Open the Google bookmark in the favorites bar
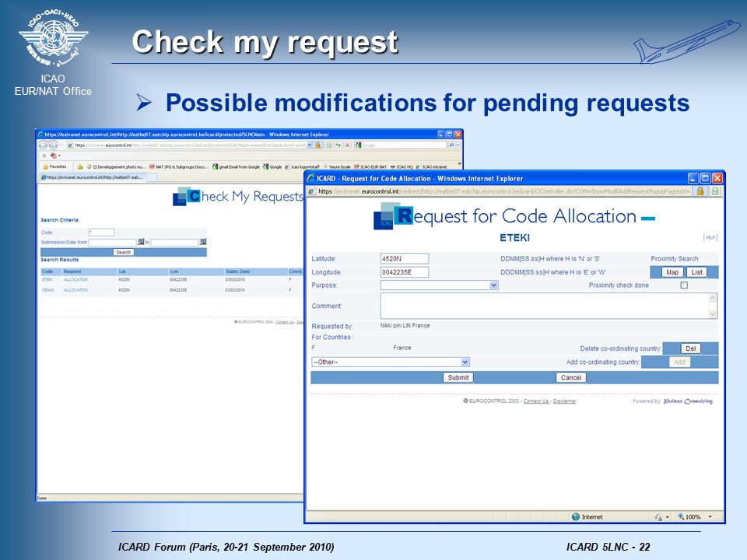 [x=272, y=166]
